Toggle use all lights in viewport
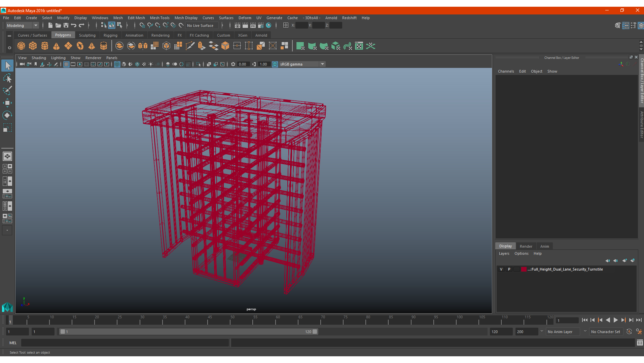Image resolution: width=644 pixels, height=363 pixels. click(151, 64)
